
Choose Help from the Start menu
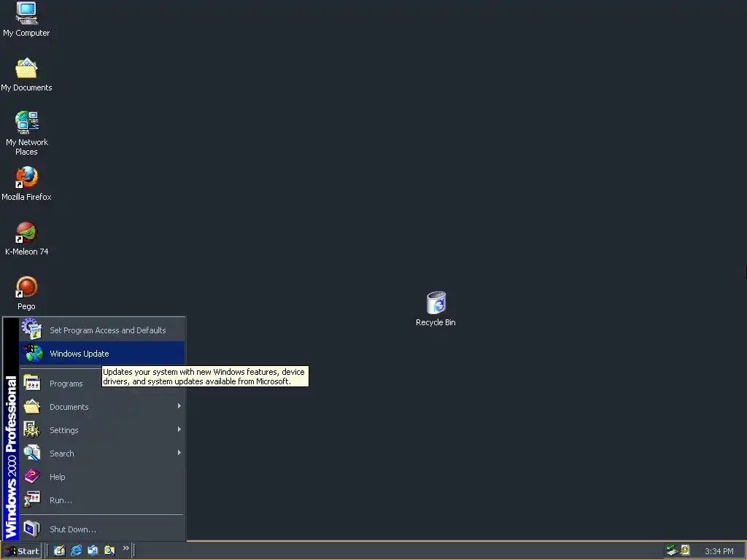click(102, 477)
